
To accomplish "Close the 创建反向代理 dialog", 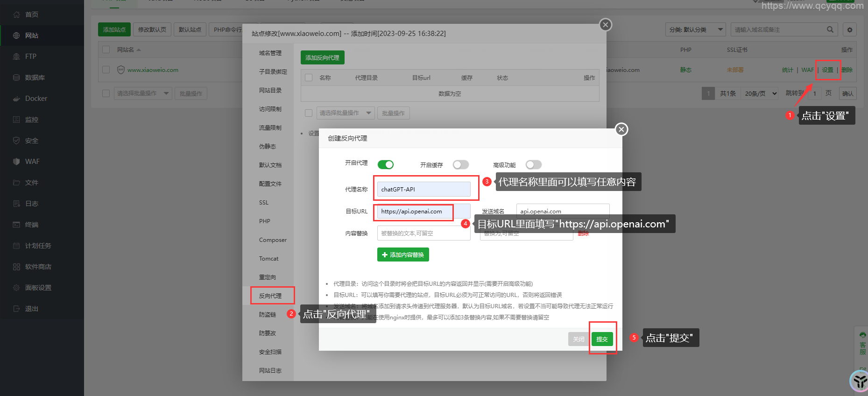I will point(621,129).
